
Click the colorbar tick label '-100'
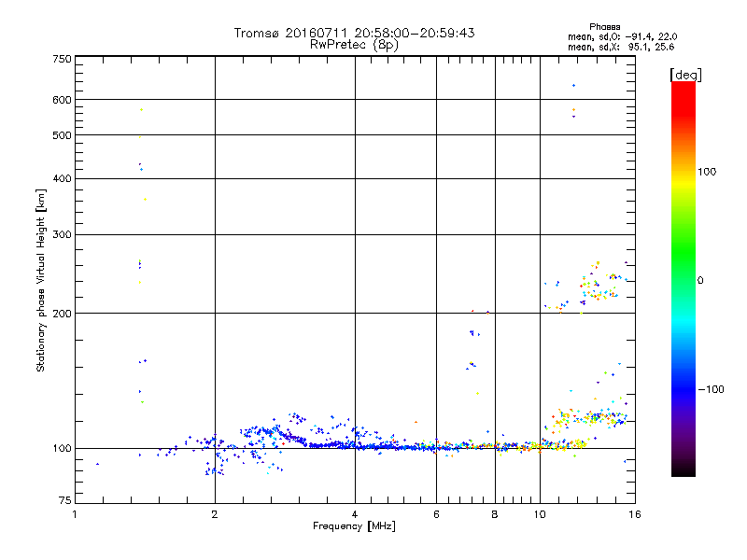pyautogui.click(x=711, y=389)
